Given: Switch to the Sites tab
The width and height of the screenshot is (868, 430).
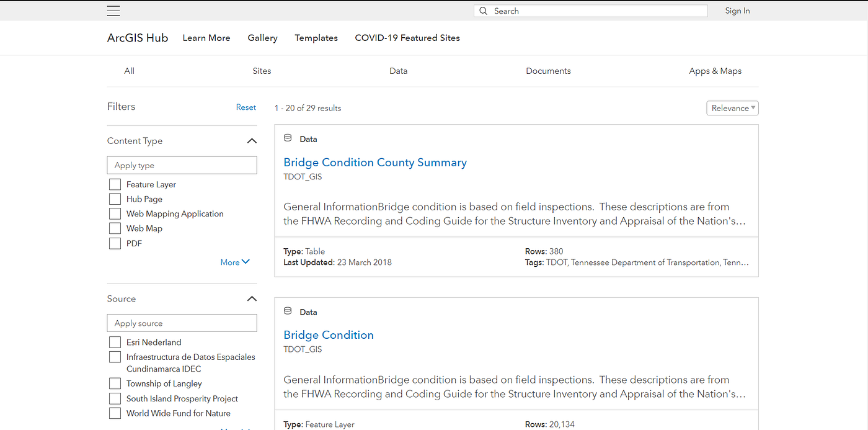Looking at the screenshot, I should click(262, 71).
